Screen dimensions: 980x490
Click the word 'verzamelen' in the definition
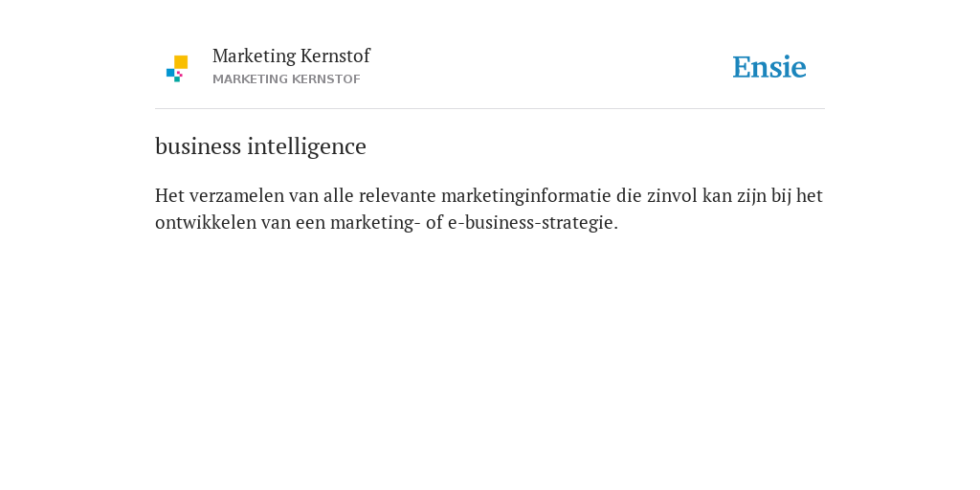[x=237, y=195]
